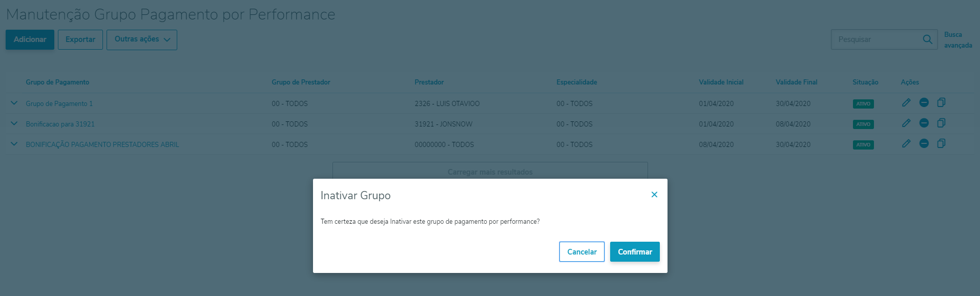Open Busca avançada link
This screenshot has width=980, height=296.
point(958,40)
